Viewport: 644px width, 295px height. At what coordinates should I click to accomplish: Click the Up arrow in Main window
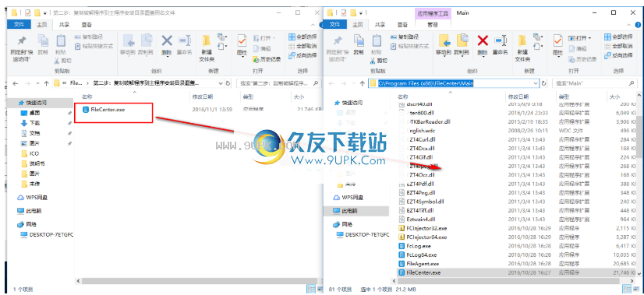click(362, 83)
